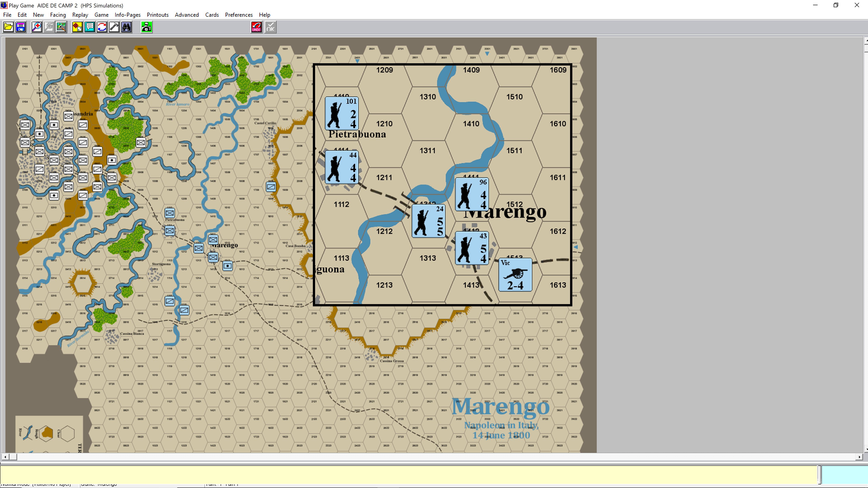This screenshot has width=868, height=488.
Task: Click the save floppy disk icon
Action: (x=21, y=27)
